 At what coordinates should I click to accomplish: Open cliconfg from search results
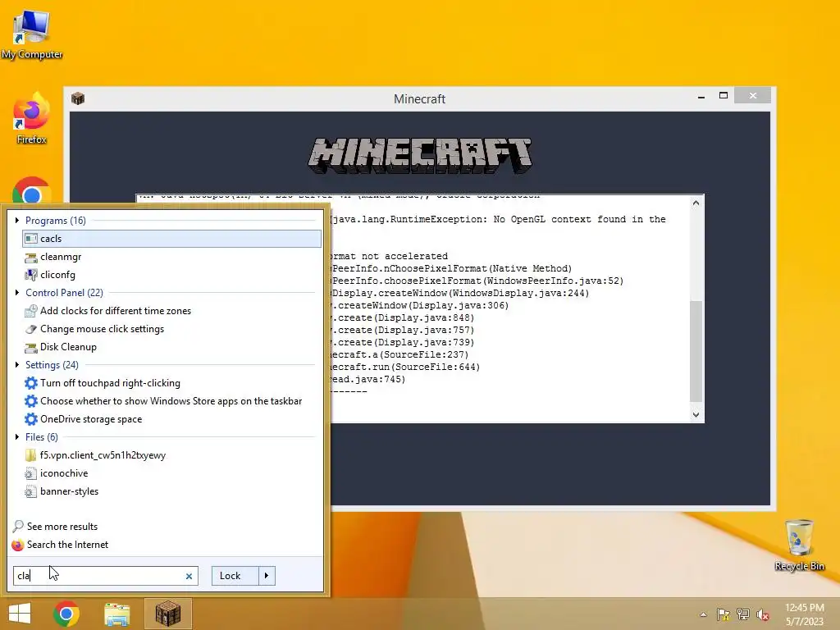pyautogui.click(x=172, y=275)
